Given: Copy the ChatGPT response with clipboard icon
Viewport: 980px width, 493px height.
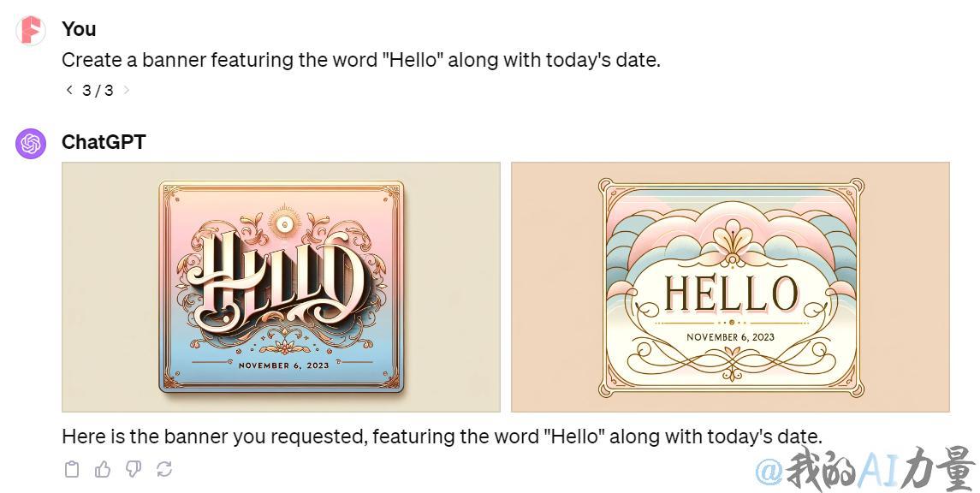Looking at the screenshot, I should click(72, 469).
